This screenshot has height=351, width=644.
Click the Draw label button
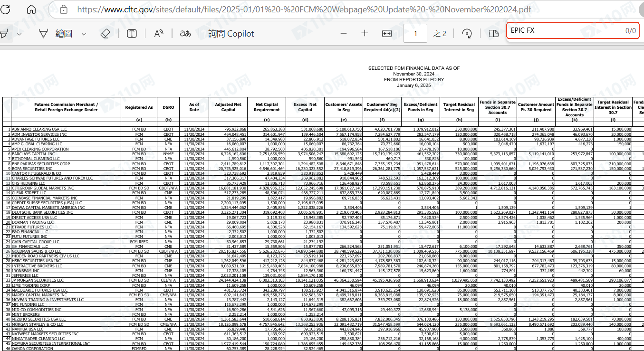pos(64,33)
